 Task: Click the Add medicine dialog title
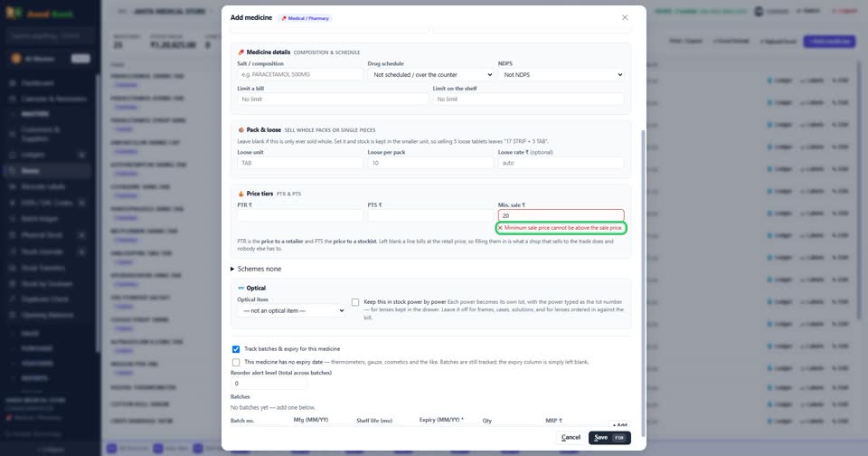(x=251, y=18)
